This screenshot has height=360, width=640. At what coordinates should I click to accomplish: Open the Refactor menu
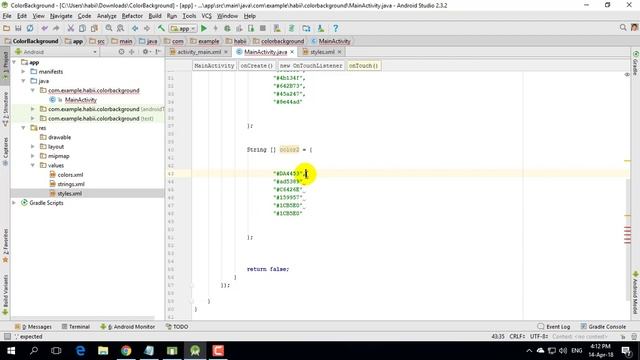pyautogui.click(x=132, y=16)
